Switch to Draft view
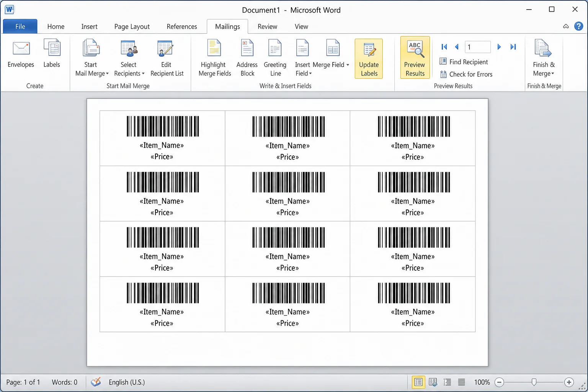 tap(462, 382)
